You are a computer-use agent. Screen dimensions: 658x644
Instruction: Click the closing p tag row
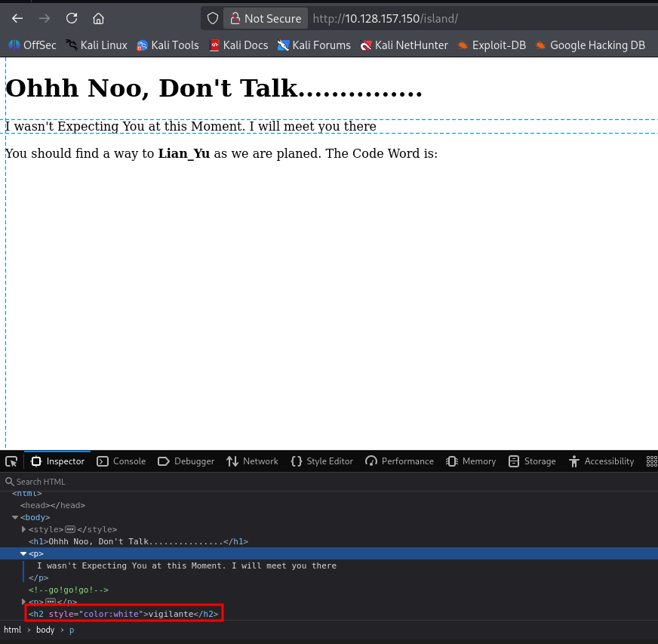[x=329, y=578]
